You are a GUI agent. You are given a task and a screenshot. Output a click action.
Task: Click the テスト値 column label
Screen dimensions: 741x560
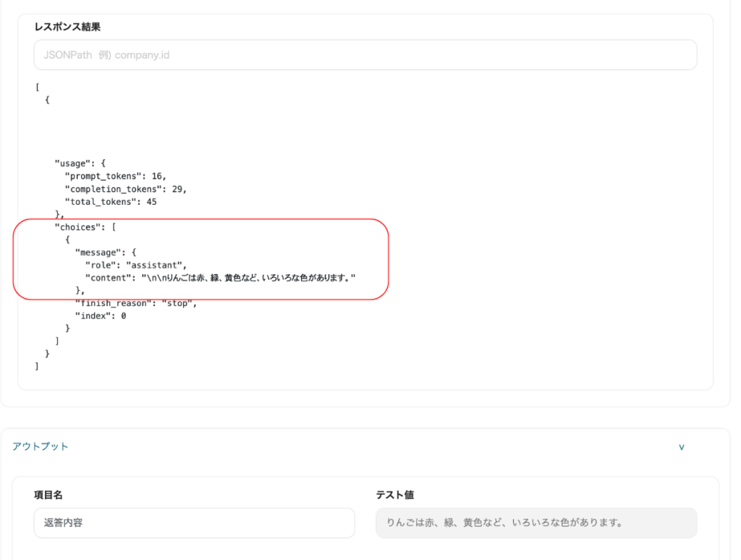point(394,495)
